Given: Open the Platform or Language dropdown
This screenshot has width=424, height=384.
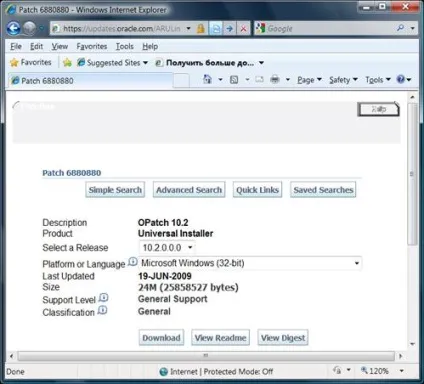Looking at the screenshot, I should click(x=250, y=263).
